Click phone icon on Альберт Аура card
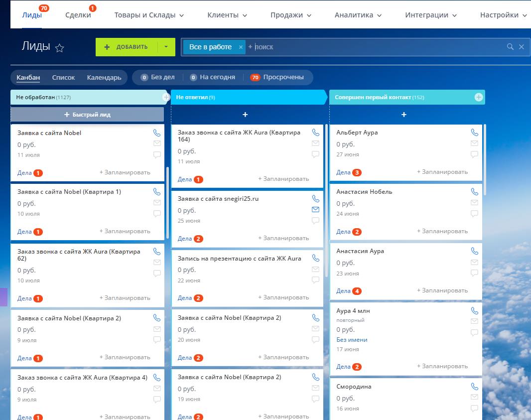The image size is (531, 420). coord(474,133)
